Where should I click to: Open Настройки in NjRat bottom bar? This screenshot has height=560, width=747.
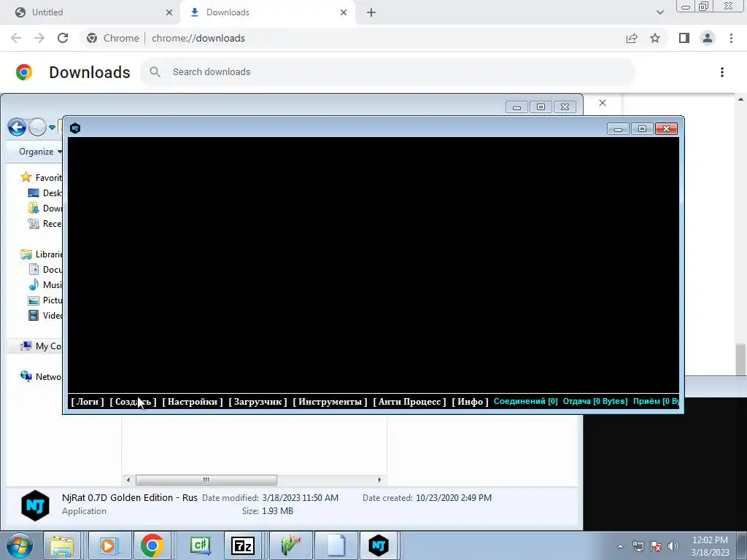193,402
